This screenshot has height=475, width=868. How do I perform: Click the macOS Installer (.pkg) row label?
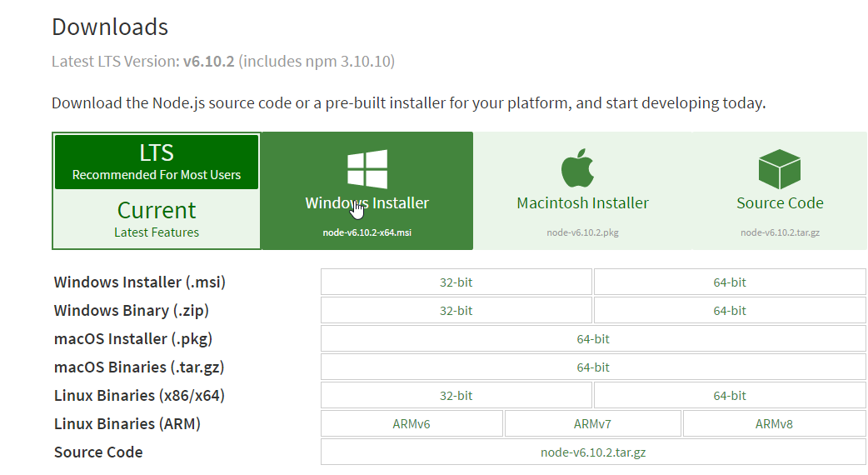point(132,338)
